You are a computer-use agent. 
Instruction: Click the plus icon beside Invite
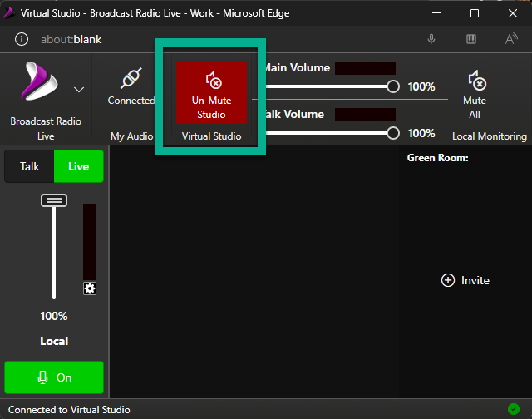448,280
